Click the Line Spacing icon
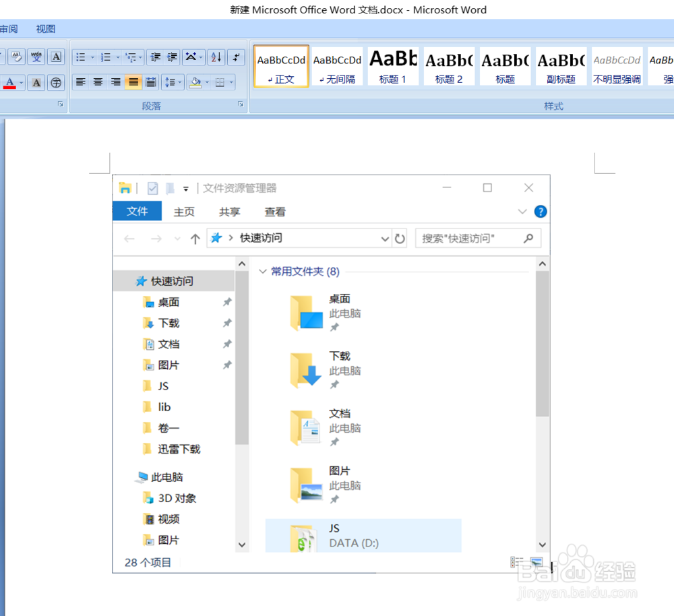 [x=171, y=82]
